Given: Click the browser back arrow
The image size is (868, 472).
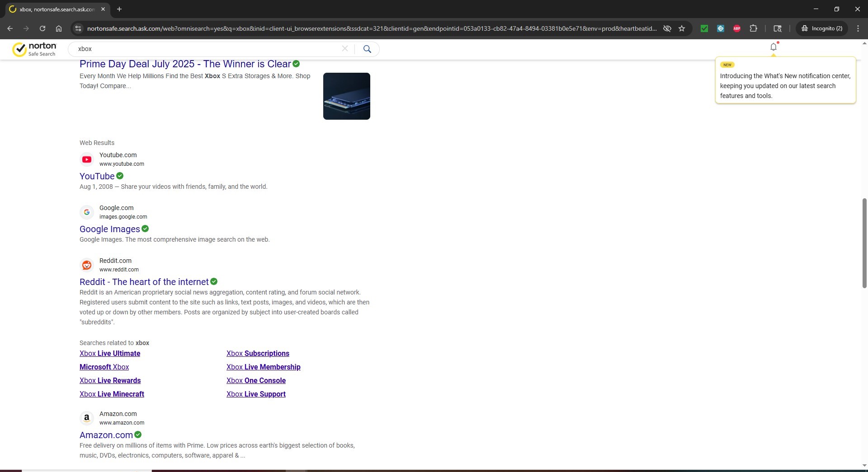Looking at the screenshot, I should click(x=10, y=28).
